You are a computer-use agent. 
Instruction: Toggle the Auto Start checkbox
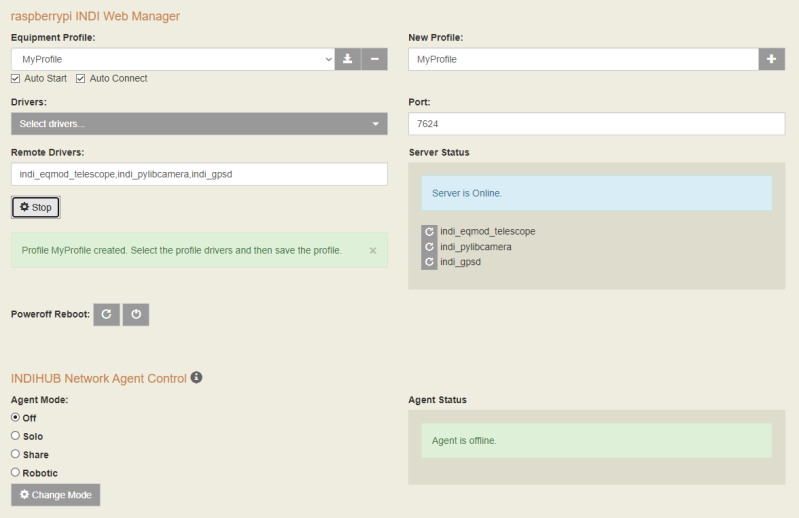pos(16,78)
